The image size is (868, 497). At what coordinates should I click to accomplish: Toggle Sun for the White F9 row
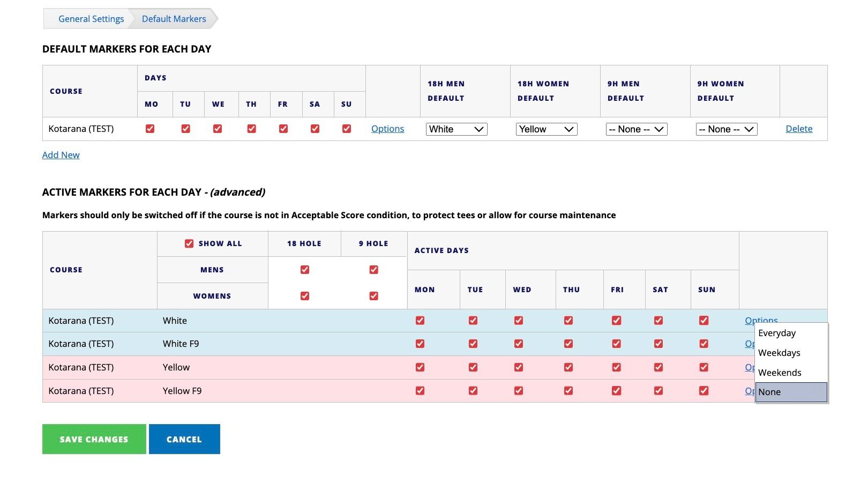point(704,344)
